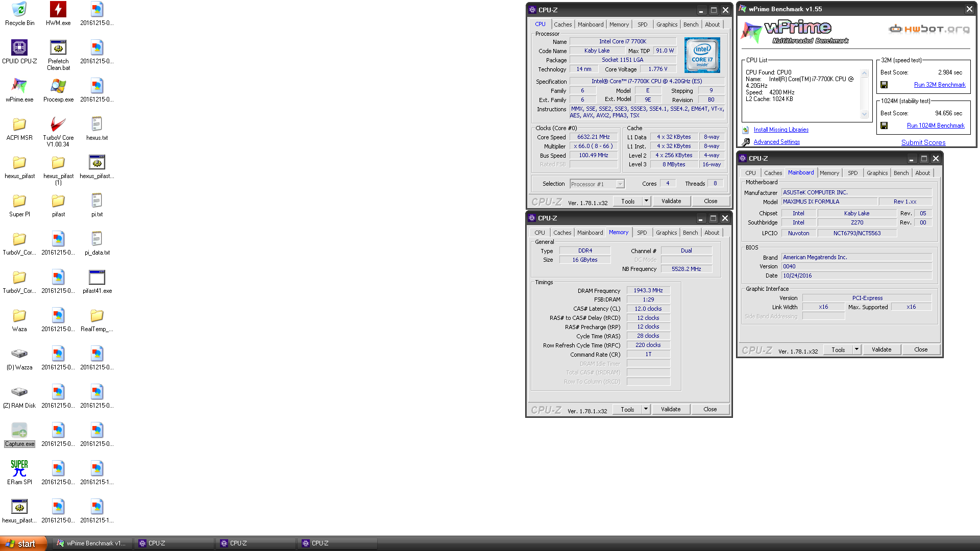Click Close in the CPU-Z Memory window
This screenshot has height=551, width=980.
(x=710, y=409)
